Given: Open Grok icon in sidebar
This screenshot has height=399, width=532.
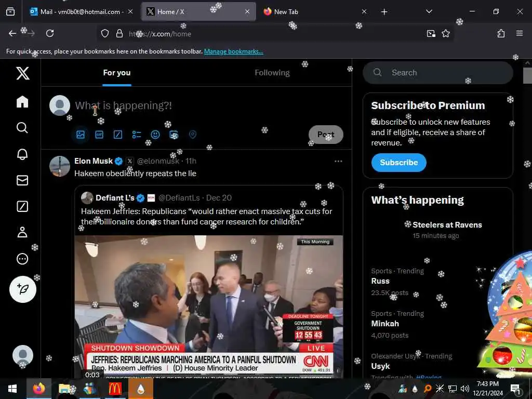Looking at the screenshot, I should click(x=22, y=206).
